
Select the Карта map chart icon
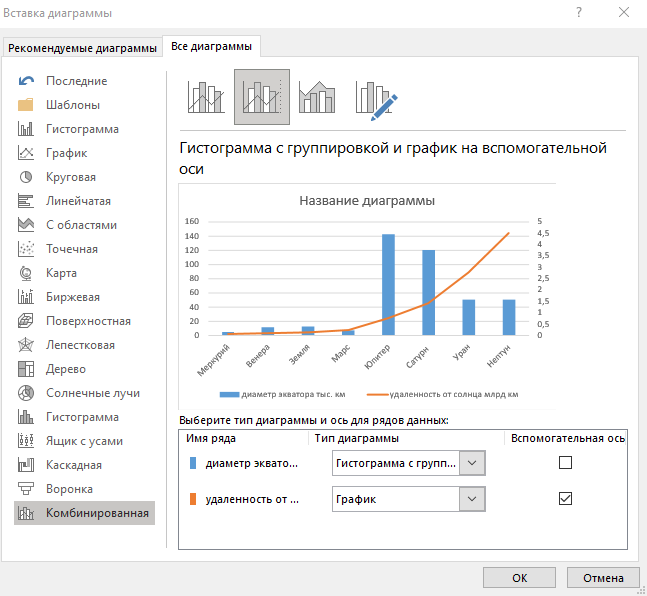(27, 273)
